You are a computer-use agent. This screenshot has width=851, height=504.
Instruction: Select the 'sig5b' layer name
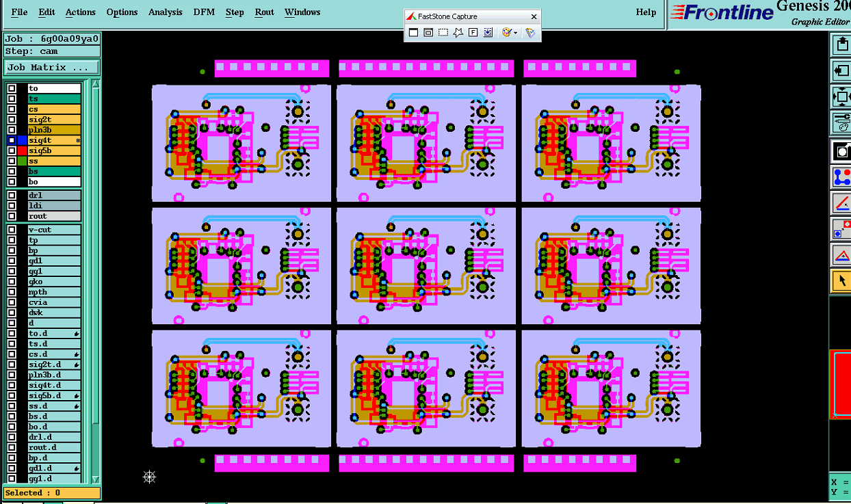54,150
